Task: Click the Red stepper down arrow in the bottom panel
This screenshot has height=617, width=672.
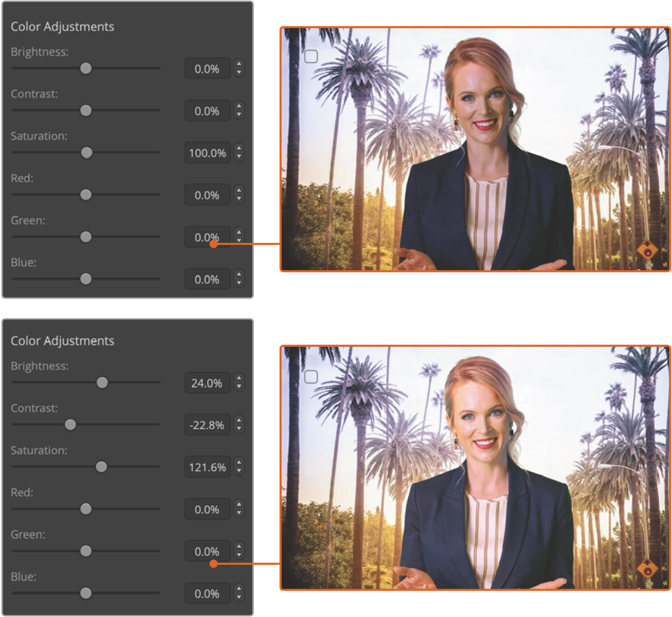Action: point(239,513)
